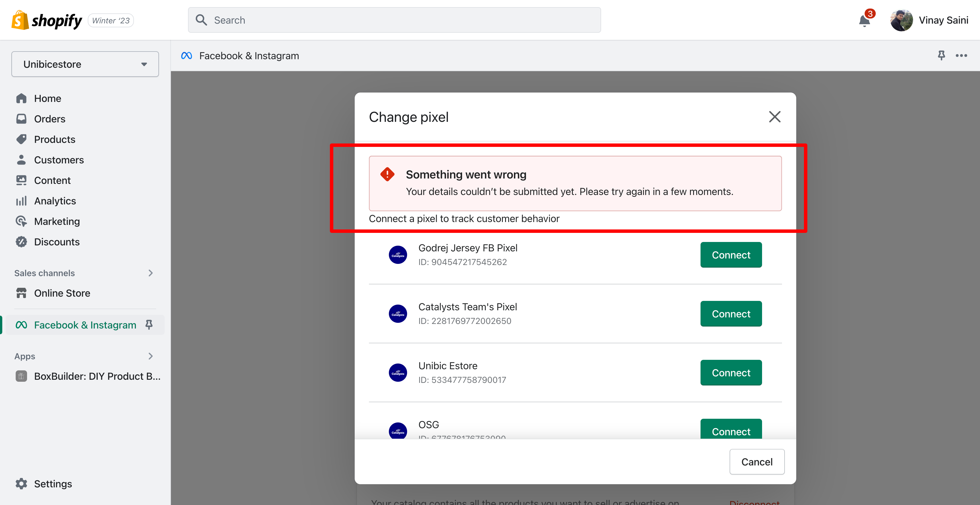
Task: Go to Analytics in the sidebar
Action: 55,201
